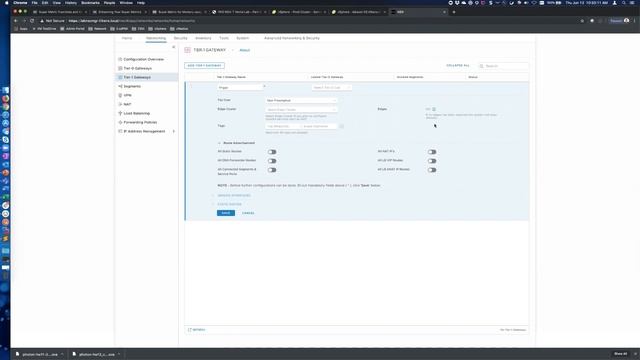Open Tier-0 Gateways in sidebar
Image resolution: width=640 pixels, height=360 pixels.
138,68
